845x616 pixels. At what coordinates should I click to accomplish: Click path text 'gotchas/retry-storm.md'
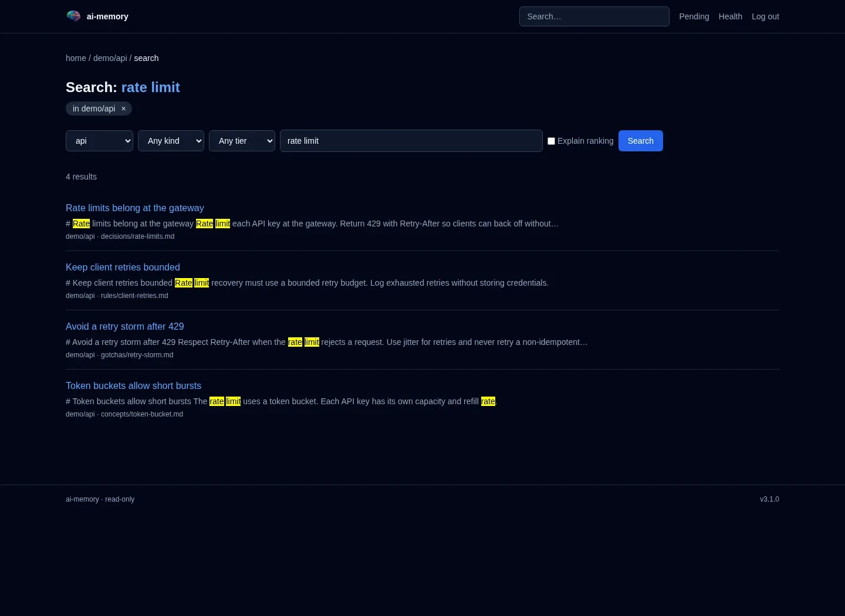pos(137,355)
